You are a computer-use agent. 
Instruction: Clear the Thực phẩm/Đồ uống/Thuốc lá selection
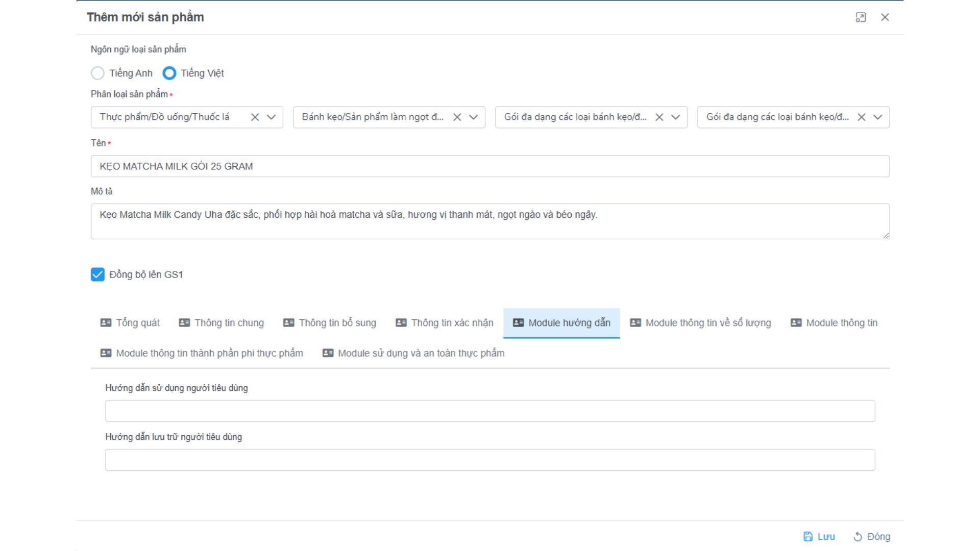(x=255, y=117)
